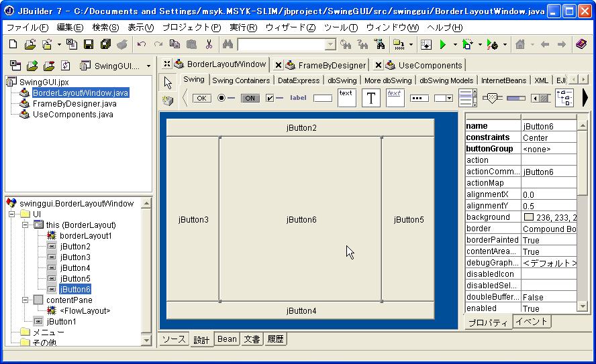The width and height of the screenshot is (596, 364).
Task: Click the Save file floppy disk icon
Action: point(88,45)
